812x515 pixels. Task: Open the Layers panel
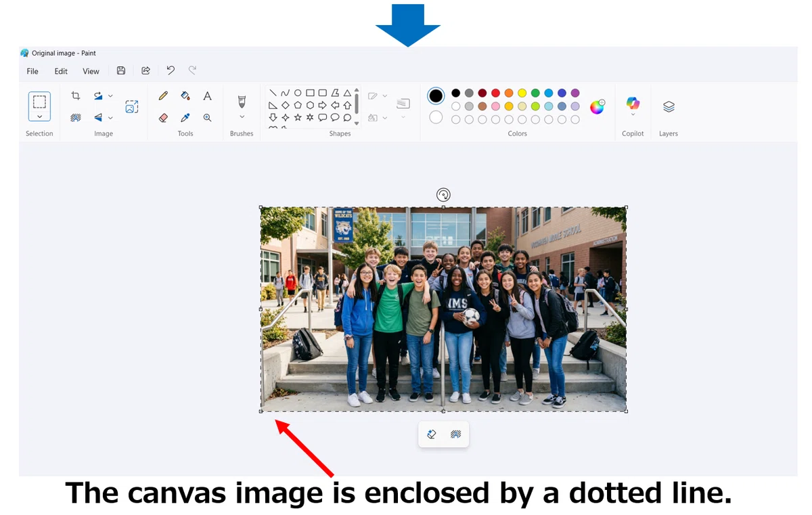[x=669, y=107]
